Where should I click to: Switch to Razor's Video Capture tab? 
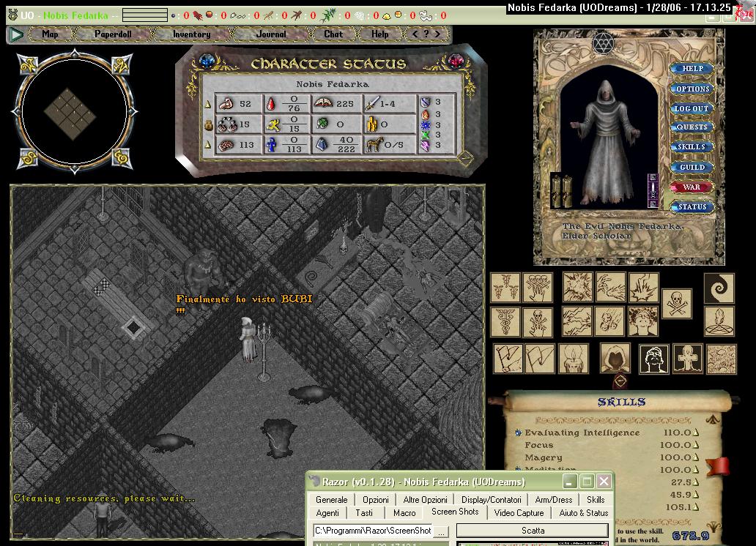point(519,513)
